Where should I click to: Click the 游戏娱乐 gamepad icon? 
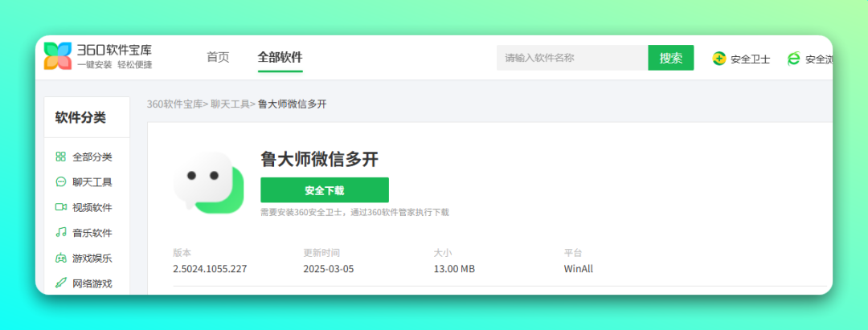click(x=61, y=259)
